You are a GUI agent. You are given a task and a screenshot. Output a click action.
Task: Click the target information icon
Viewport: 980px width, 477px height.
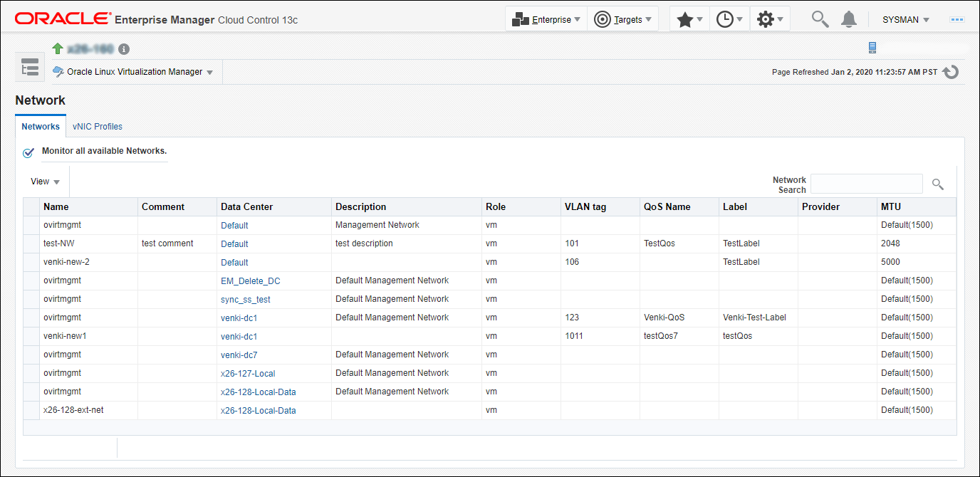(x=124, y=49)
